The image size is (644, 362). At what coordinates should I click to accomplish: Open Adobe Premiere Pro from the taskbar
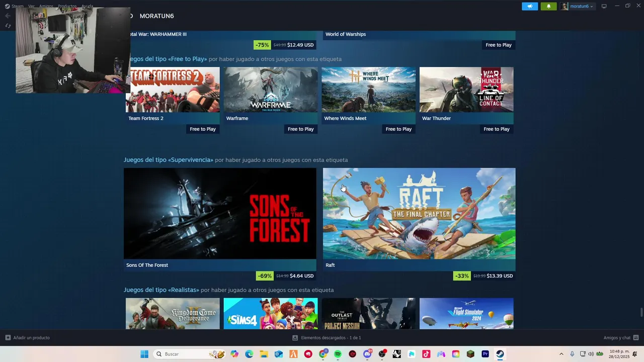(485, 354)
